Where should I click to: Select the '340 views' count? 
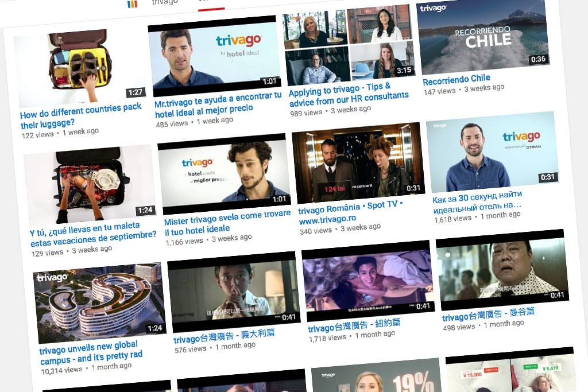point(316,231)
